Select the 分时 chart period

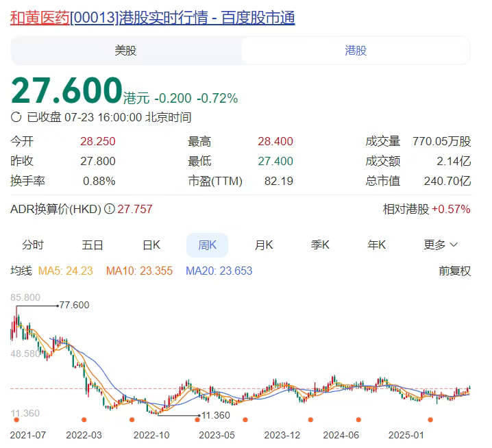(33, 245)
